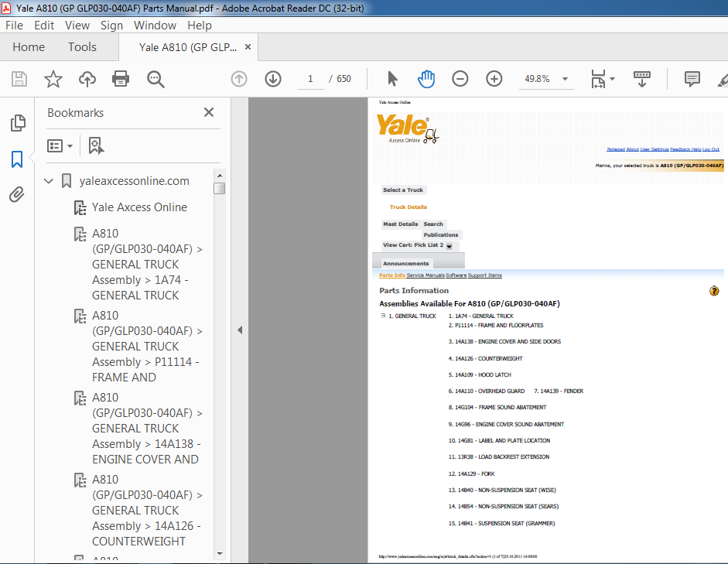Open the Yale Axcess Online bookmark
The image size is (728, 564).
tap(139, 207)
